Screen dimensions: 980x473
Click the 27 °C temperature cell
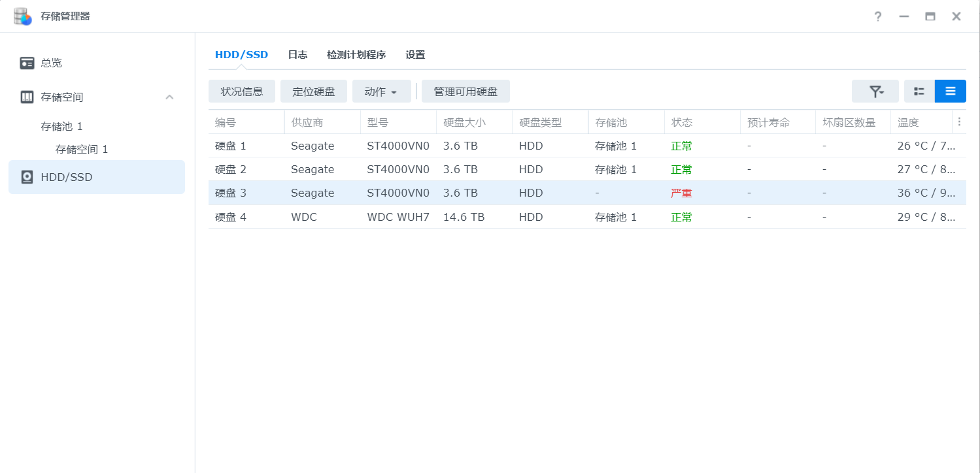click(926, 169)
